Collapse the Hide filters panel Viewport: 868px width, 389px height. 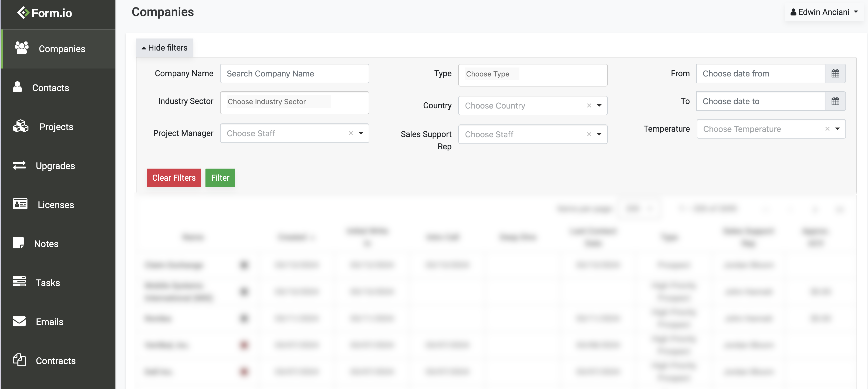164,48
